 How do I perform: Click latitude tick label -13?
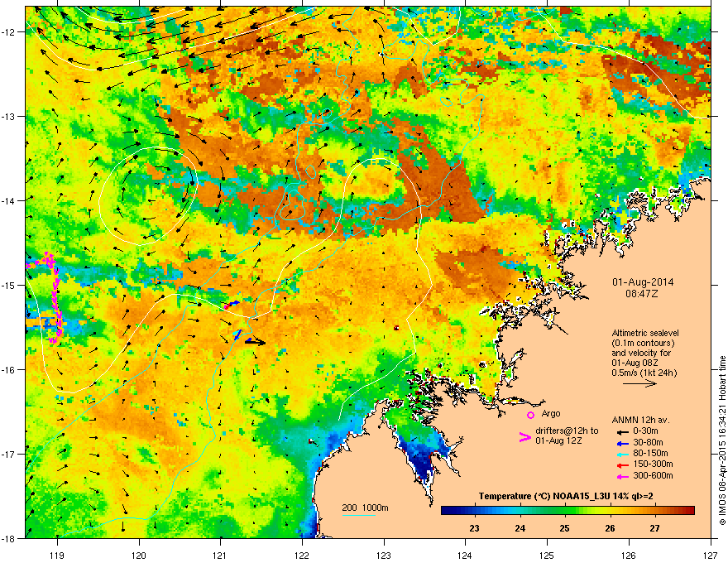point(8,116)
